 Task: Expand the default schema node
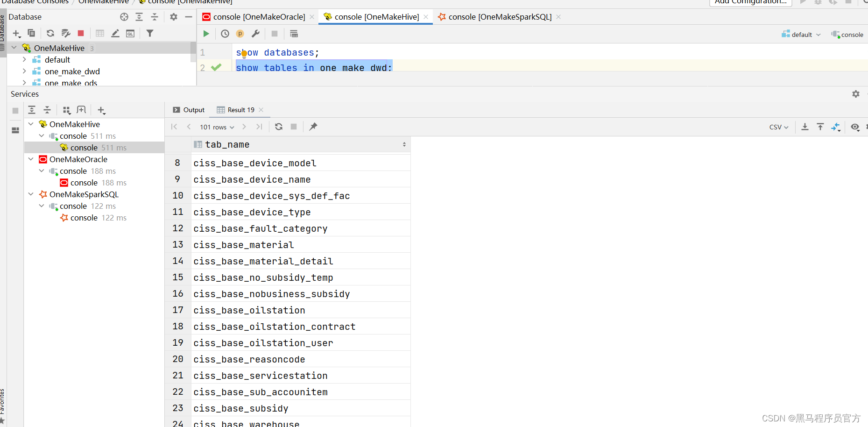pyautogui.click(x=24, y=59)
